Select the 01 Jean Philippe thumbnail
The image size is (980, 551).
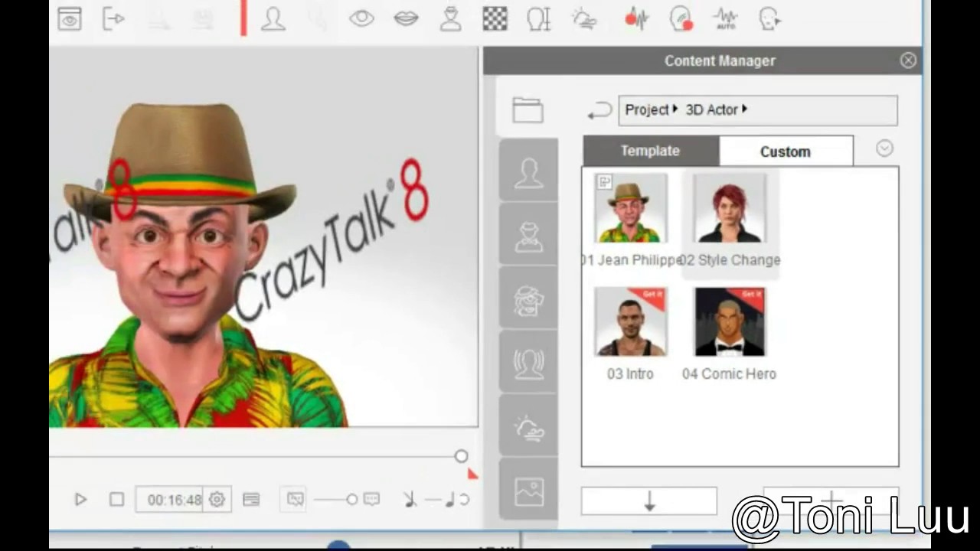coord(631,208)
